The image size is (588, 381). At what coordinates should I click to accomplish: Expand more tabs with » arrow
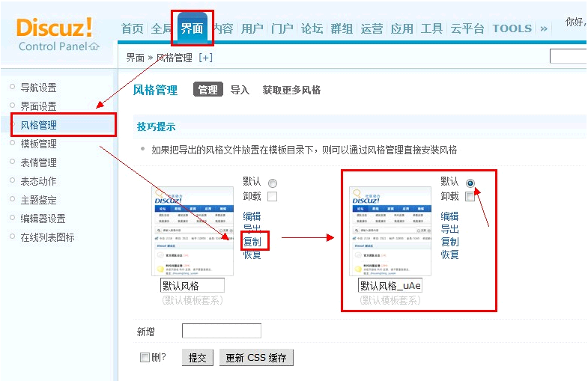[x=544, y=29]
